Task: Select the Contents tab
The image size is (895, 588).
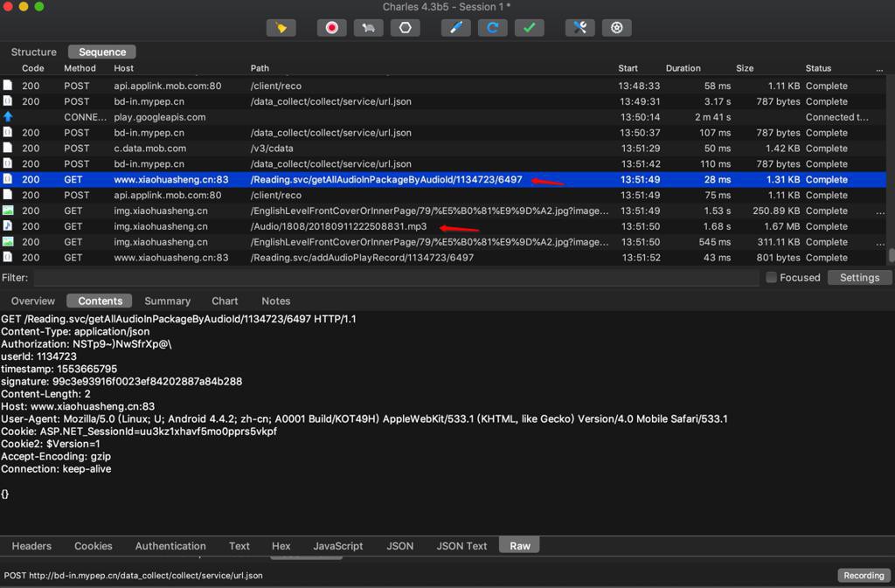Action: point(100,301)
